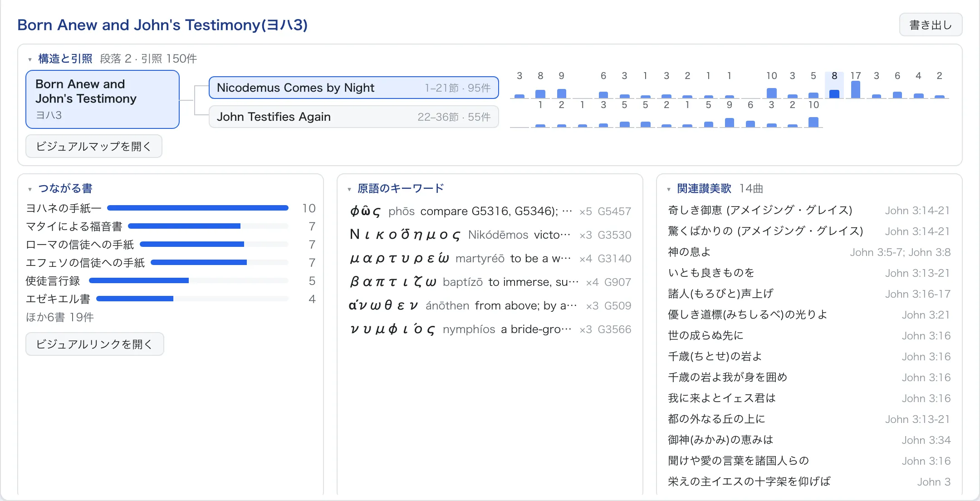Open hymn 奇しき御恵 (アメイジング・グレイス)
The image size is (980, 501).
click(x=809, y=210)
